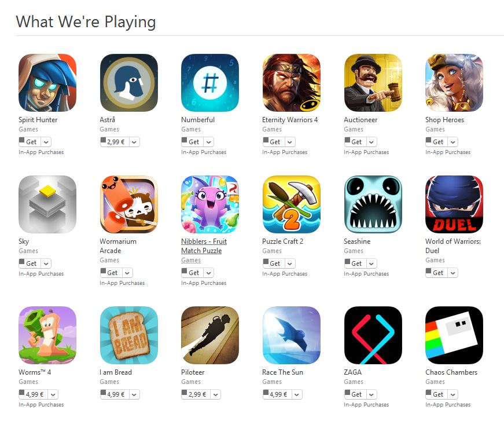Click the Auctioneer app icon
This screenshot has width=504, height=421.
[x=373, y=83]
